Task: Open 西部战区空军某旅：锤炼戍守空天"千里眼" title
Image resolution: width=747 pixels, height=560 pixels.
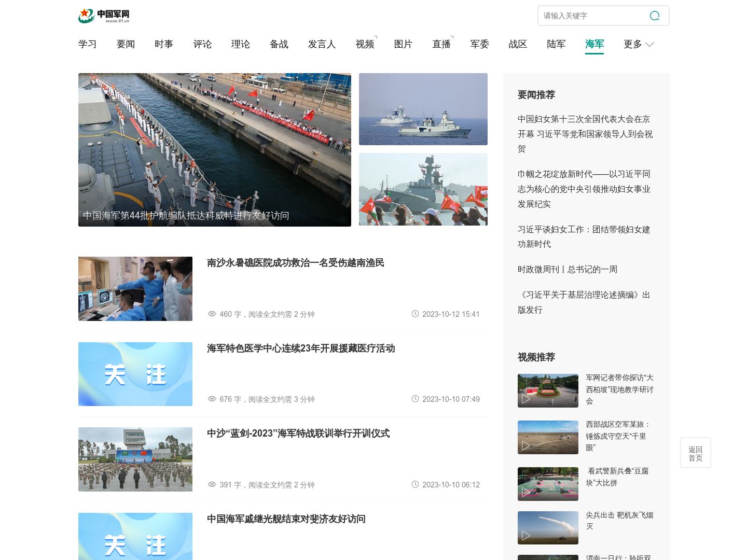Action: (x=618, y=436)
